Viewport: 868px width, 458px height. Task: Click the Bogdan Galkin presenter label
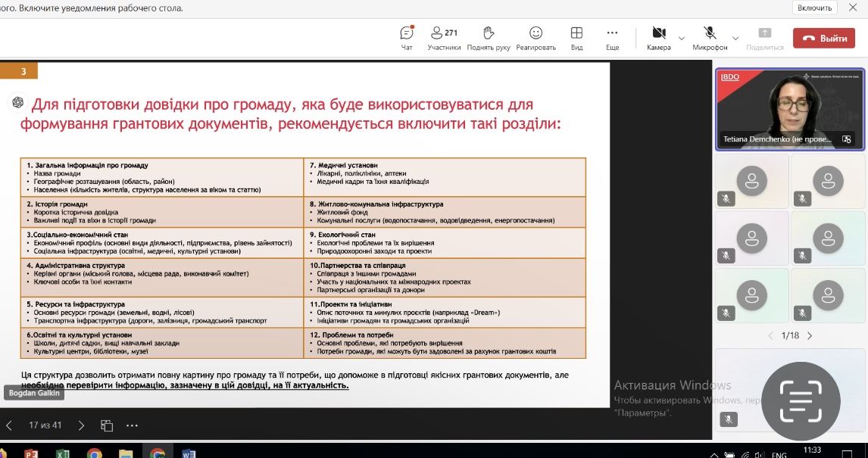tap(34, 394)
